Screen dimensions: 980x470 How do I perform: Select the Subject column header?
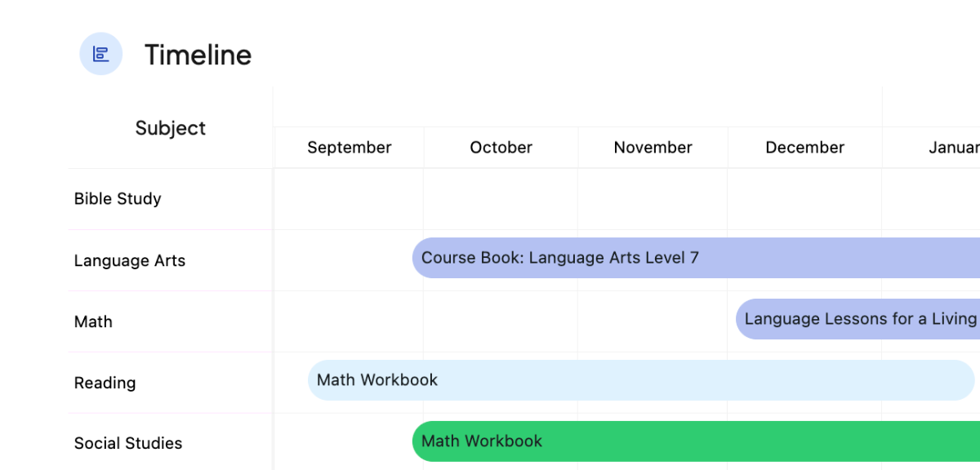170,128
